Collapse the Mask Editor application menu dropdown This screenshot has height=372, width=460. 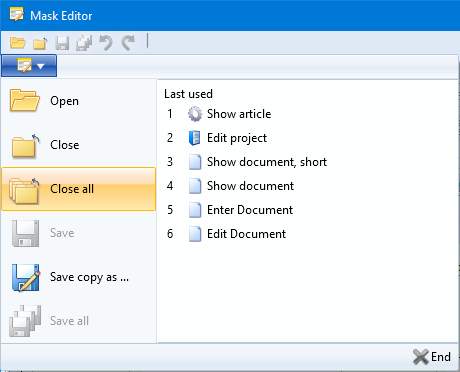29,66
